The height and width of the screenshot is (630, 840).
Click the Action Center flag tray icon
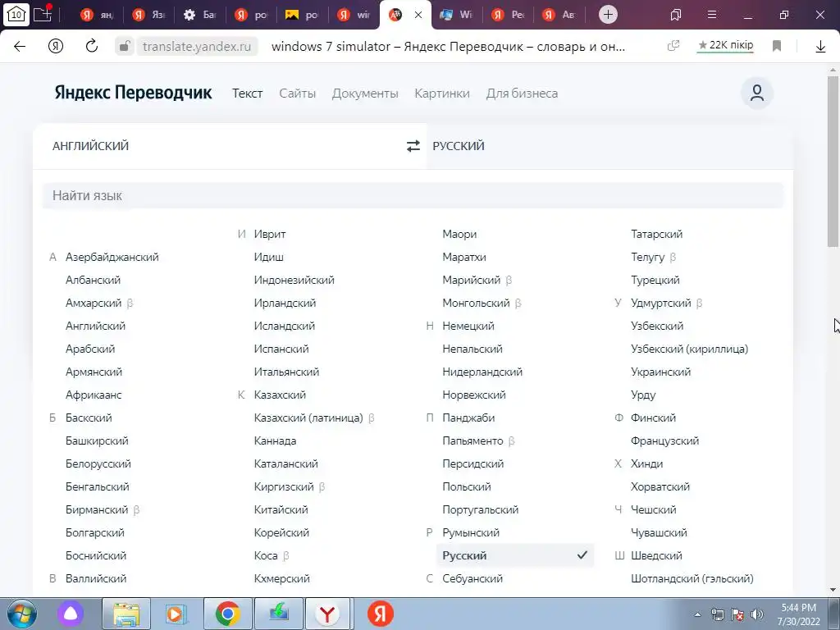coord(737,614)
